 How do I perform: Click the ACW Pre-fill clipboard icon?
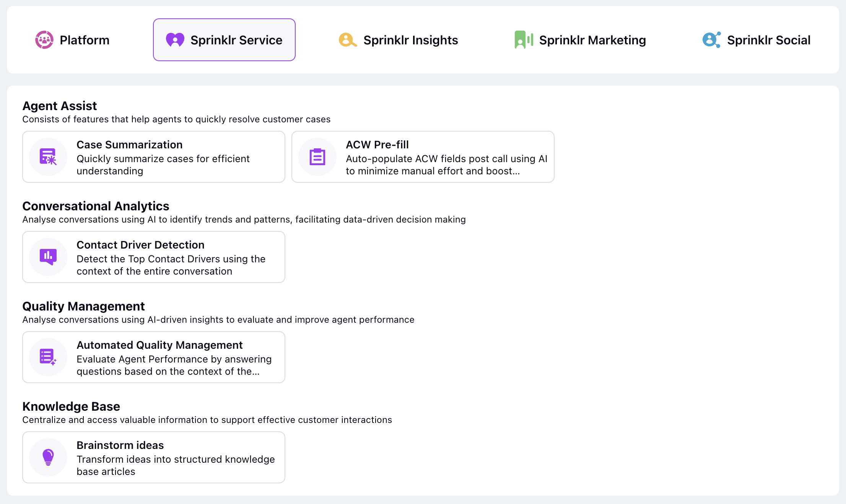pos(317,157)
